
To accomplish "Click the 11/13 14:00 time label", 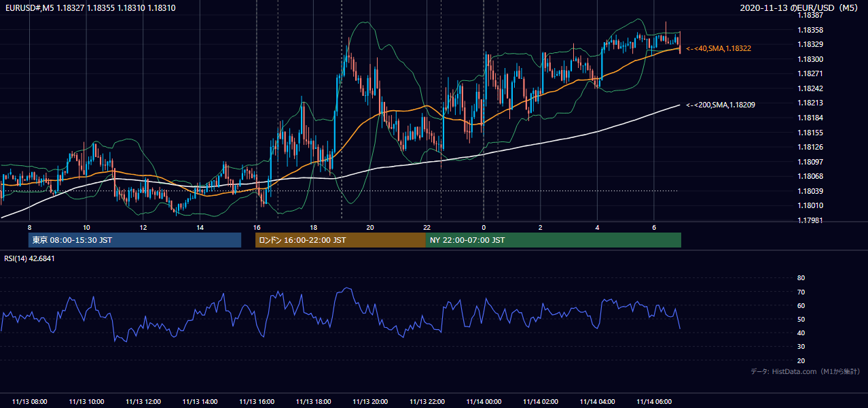I will click(x=200, y=402).
